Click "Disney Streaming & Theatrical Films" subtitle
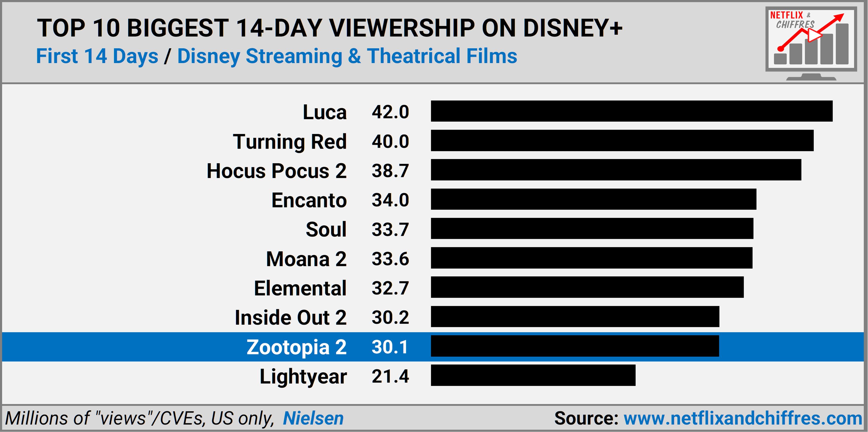The width and height of the screenshot is (868, 432). [x=347, y=56]
